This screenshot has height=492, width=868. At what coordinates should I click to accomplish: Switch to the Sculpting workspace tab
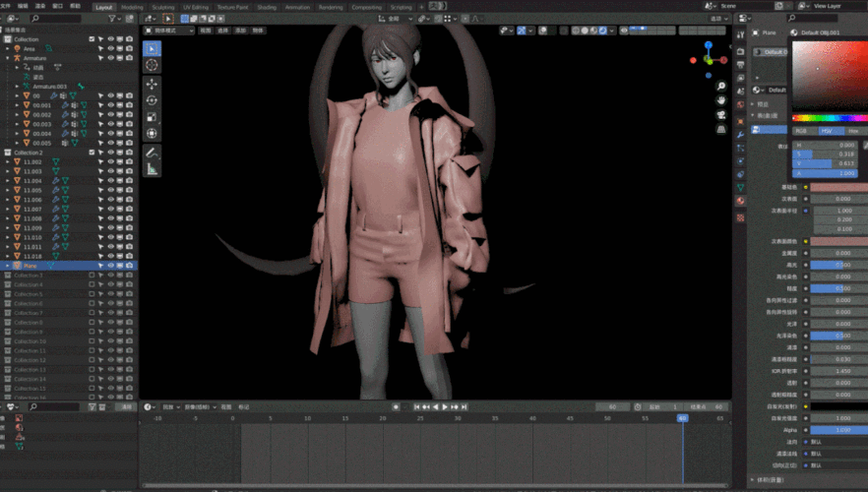162,7
